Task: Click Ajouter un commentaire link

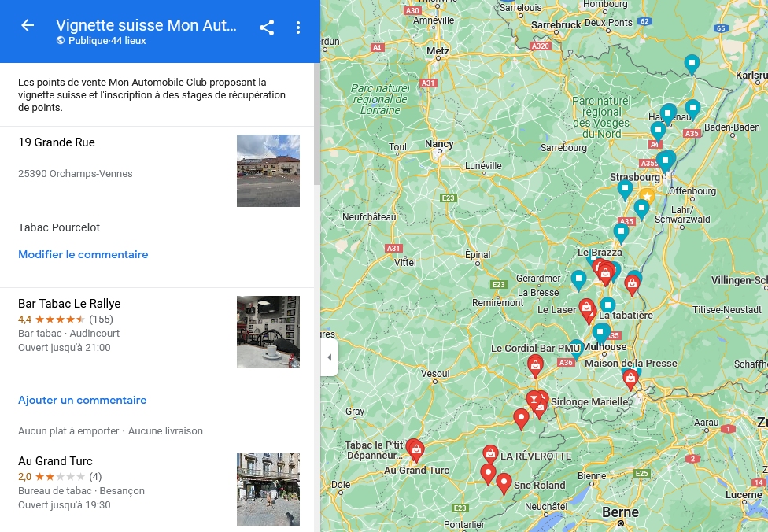Action: point(82,400)
